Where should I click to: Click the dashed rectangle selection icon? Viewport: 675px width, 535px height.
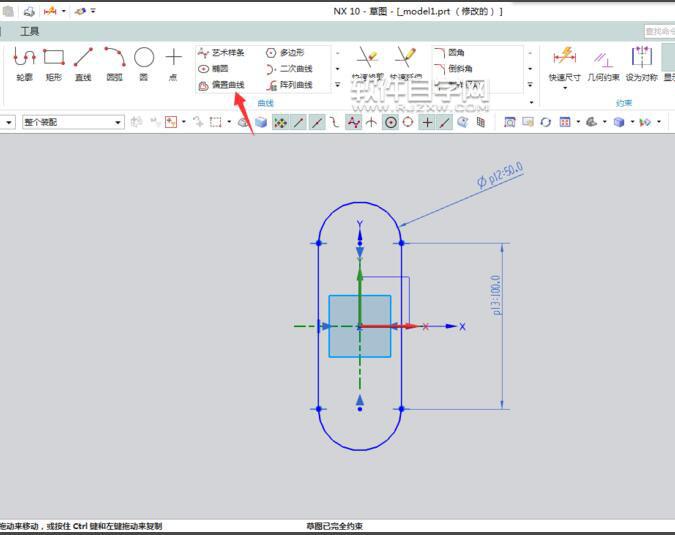(216, 122)
